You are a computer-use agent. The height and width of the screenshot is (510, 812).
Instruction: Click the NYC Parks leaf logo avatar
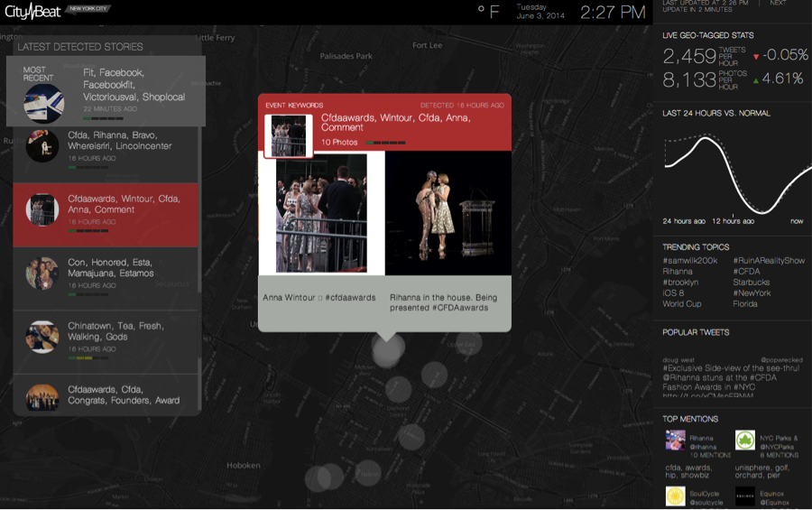pos(745,440)
